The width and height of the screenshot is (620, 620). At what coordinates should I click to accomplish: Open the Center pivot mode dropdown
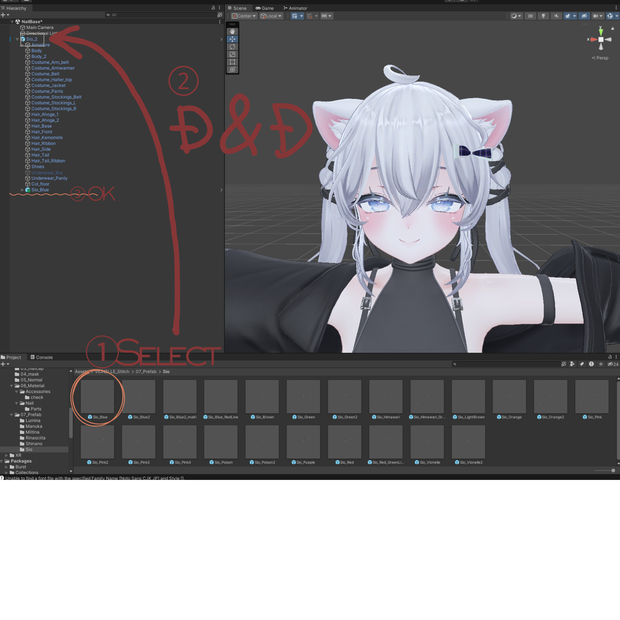tap(244, 16)
